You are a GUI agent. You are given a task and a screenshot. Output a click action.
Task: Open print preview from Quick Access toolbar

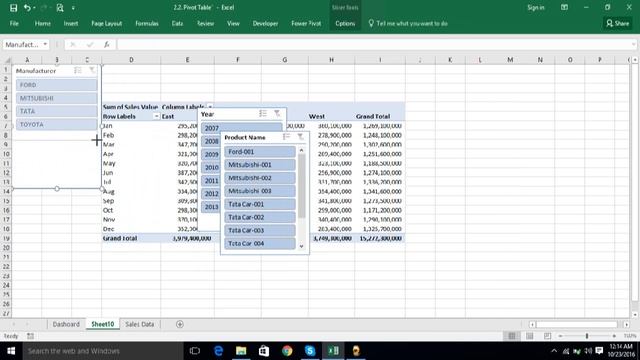60,8
